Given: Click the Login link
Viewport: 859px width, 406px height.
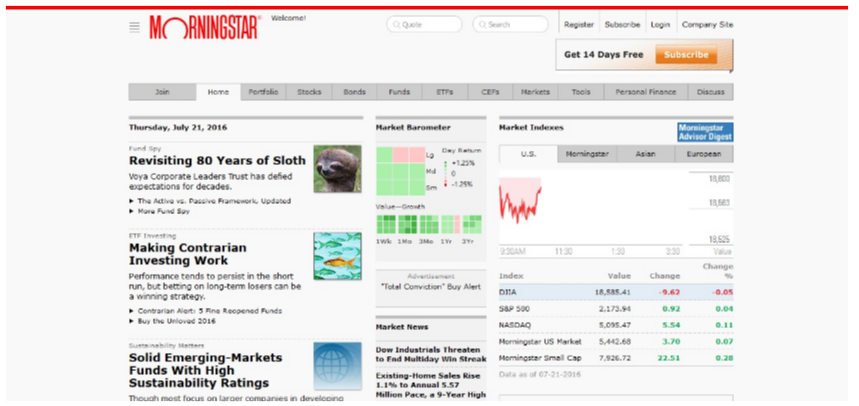Looking at the screenshot, I should pyautogui.click(x=660, y=25).
